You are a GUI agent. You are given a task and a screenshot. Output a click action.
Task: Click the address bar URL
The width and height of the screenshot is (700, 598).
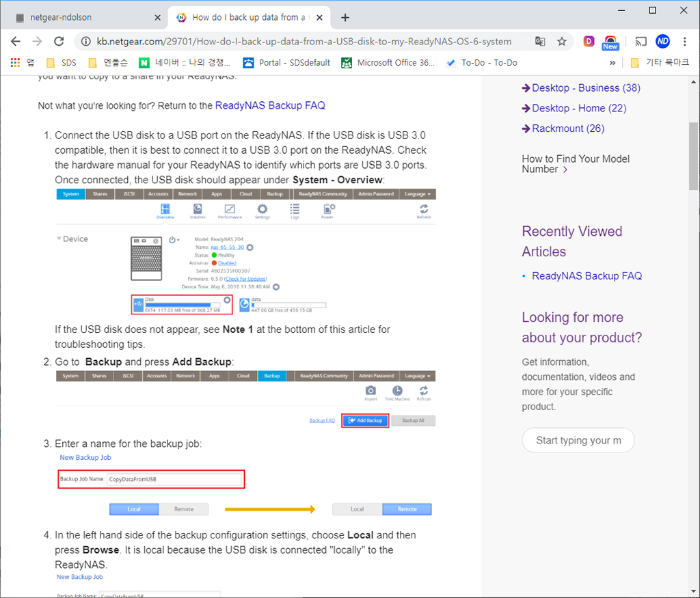point(304,42)
